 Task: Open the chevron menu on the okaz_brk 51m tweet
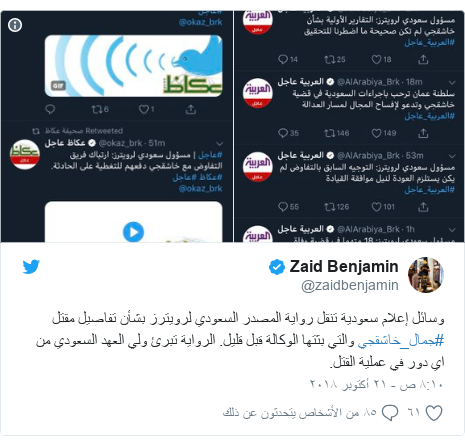pyautogui.click(x=219, y=144)
